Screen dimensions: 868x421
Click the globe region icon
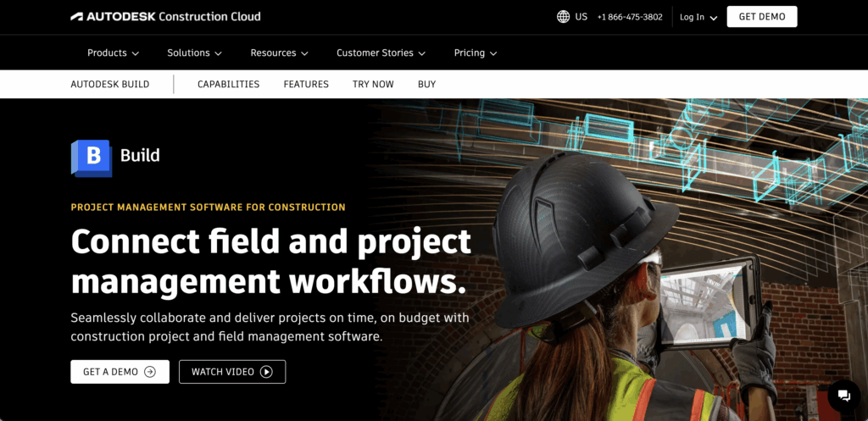tap(563, 17)
